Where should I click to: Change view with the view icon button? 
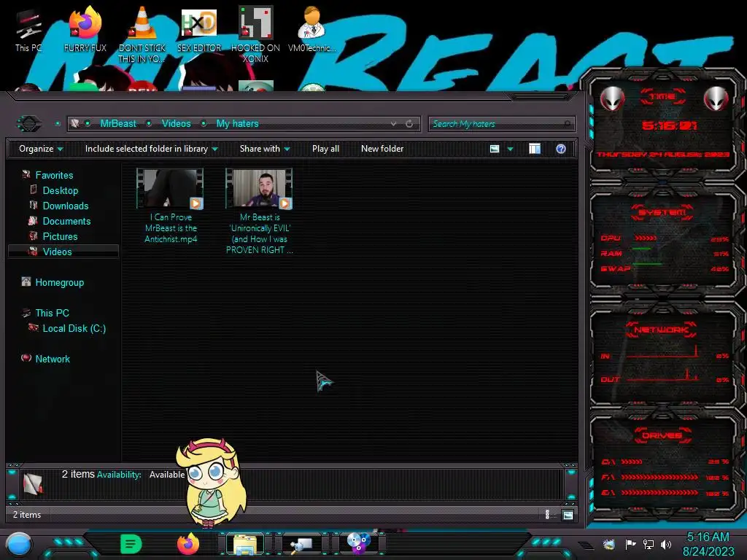click(495, 149)
